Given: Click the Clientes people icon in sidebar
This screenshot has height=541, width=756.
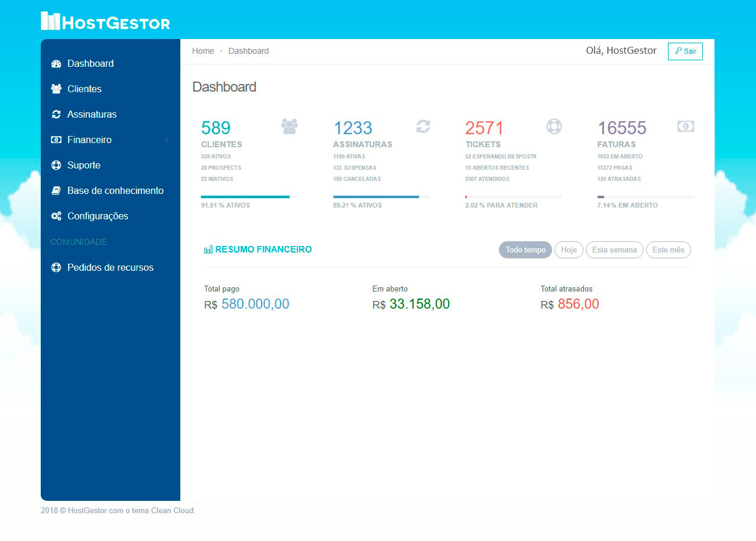Looking at the screenshot, I should [x=56, y=89].
